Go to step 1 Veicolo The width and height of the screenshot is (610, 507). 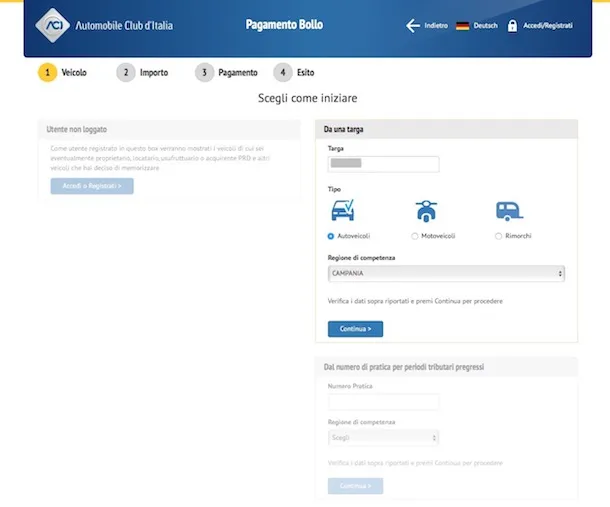pyautogui.click(x=62, y=72)
